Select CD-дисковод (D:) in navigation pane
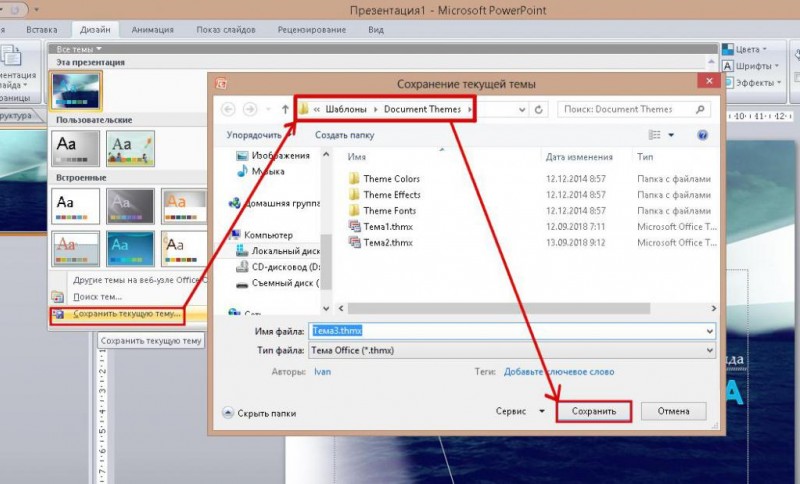 click(278, 267)
